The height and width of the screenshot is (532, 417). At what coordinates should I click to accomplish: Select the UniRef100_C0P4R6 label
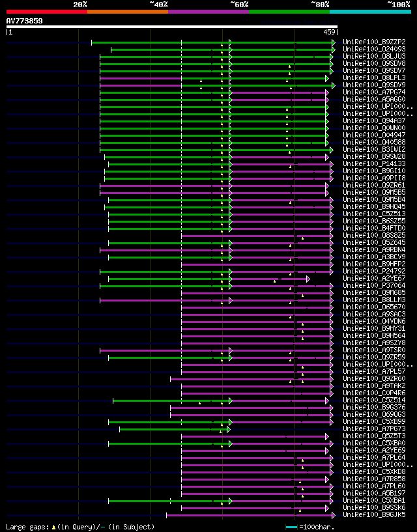tap(374, 393)
